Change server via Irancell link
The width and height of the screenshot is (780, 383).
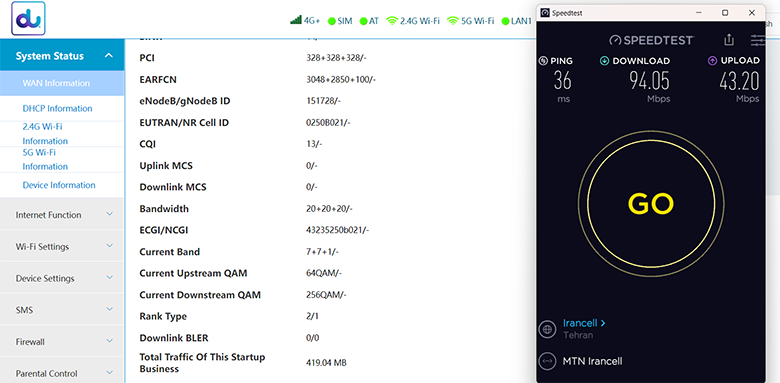(584, 323)
